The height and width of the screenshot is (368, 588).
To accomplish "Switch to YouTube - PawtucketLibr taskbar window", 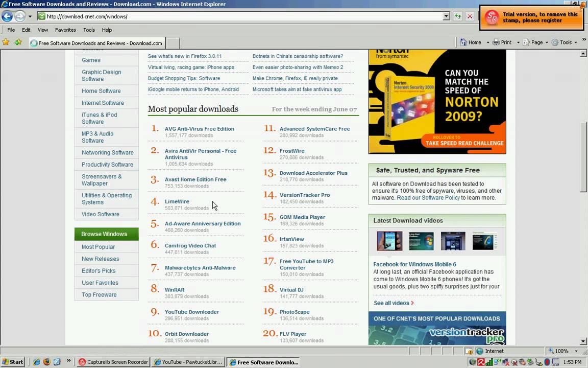I will point(189,362).
